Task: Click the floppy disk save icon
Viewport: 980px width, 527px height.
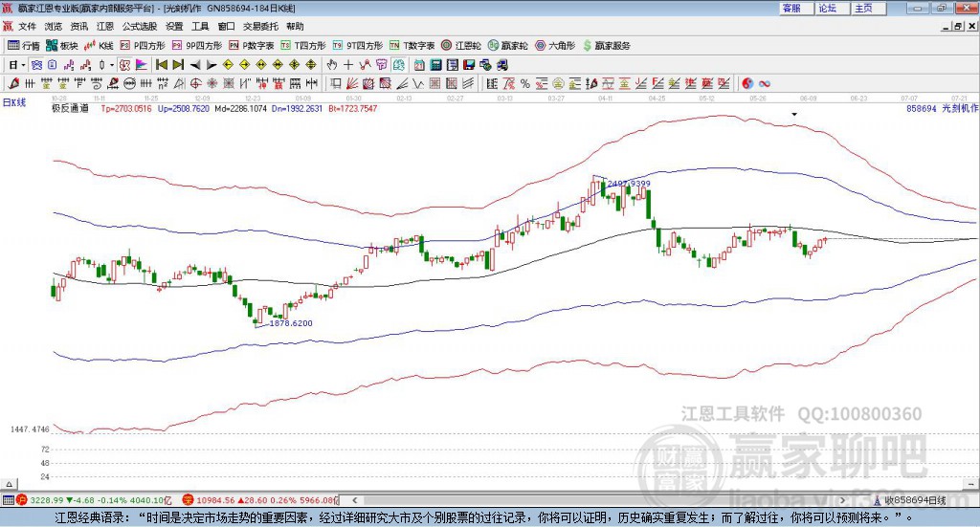Action: tap(469, 65)
